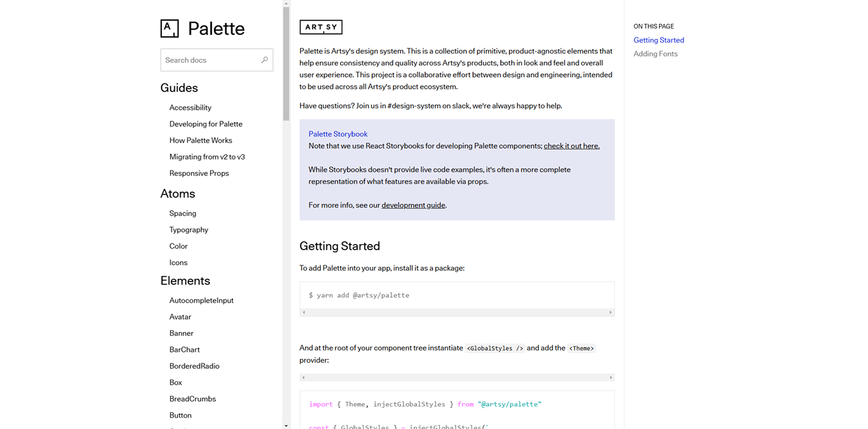This screenshot has height=429, width=868.
Task: Open Button element docs
Action: click(x=180, y=416)
